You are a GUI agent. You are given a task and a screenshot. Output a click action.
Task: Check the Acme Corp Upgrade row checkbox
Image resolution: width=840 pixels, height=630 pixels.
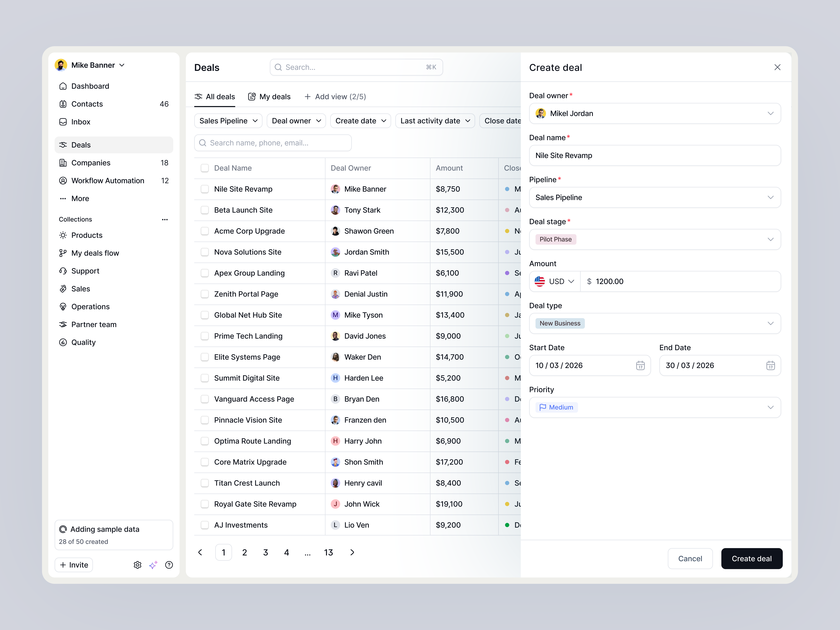pyautogui.click(x=205, y=231)
